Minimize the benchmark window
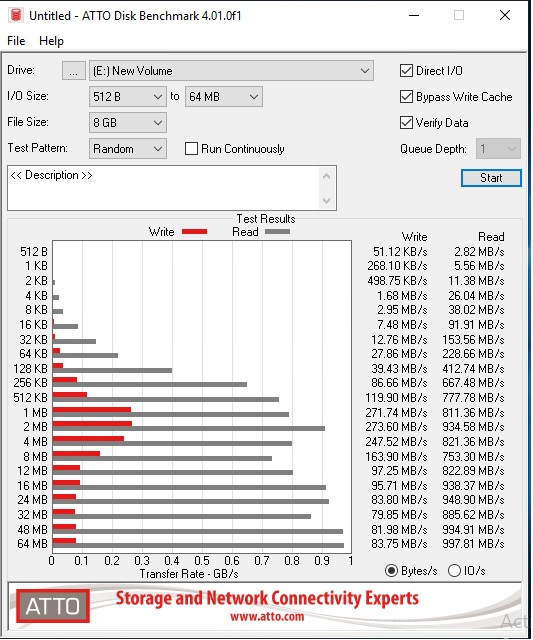The image size is (533, 640). coord(414,16)
